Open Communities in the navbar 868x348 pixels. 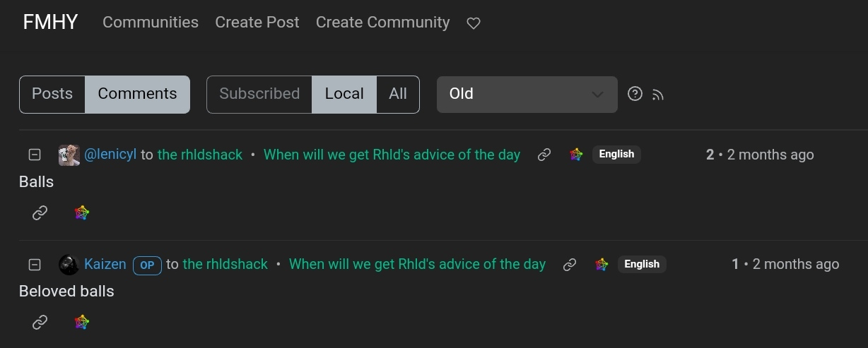(151, 23)
